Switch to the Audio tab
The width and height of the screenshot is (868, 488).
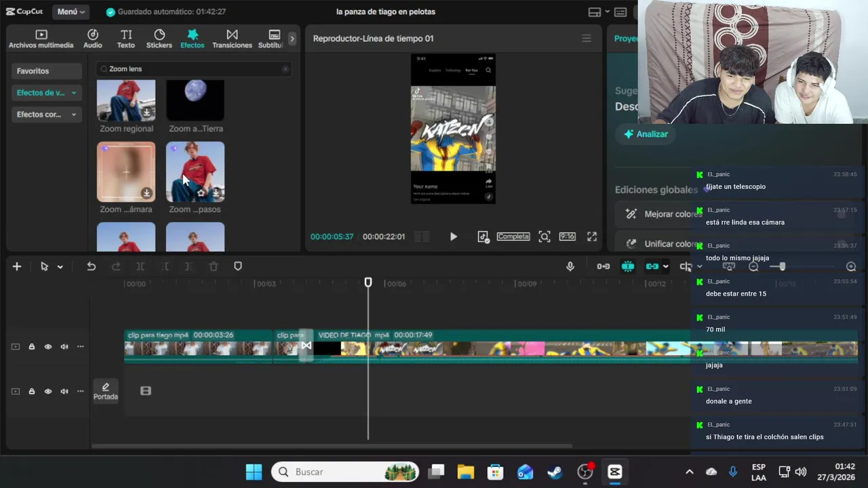93,39
